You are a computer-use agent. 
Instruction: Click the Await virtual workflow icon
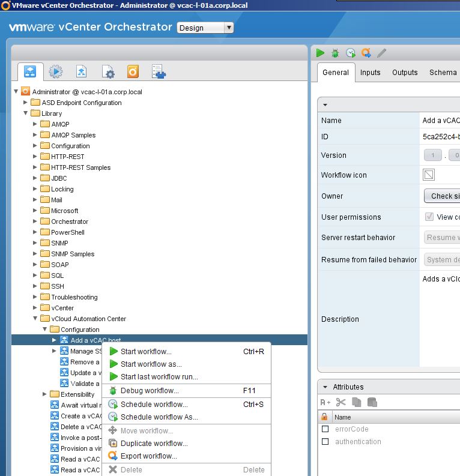coord(55,405)
